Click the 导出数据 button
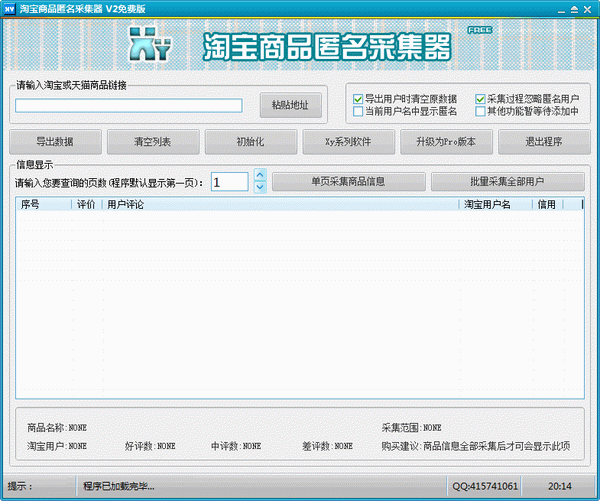The height and width of the screenshot is (501, 600). (55, 142)
